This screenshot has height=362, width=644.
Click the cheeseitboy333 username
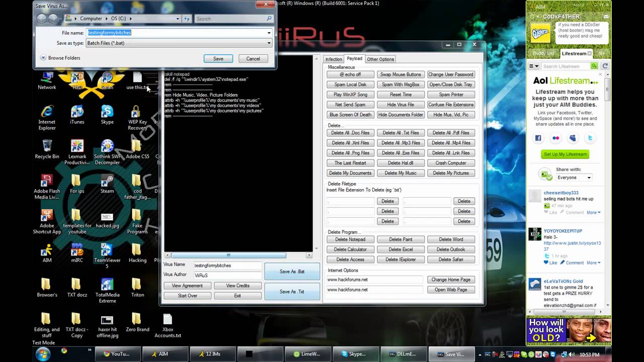click(x=561, y=193)
